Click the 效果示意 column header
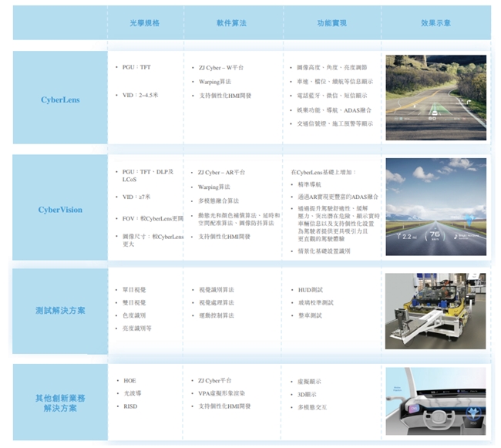Viewport: 501px width, 448px height. [435, 24]
